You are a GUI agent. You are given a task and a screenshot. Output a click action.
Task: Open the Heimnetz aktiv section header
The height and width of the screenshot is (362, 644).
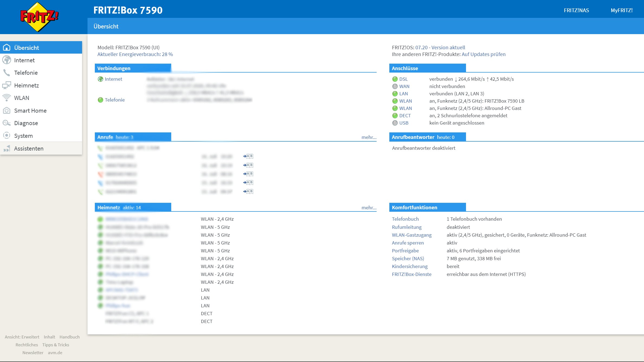click(x=133, y=207)
